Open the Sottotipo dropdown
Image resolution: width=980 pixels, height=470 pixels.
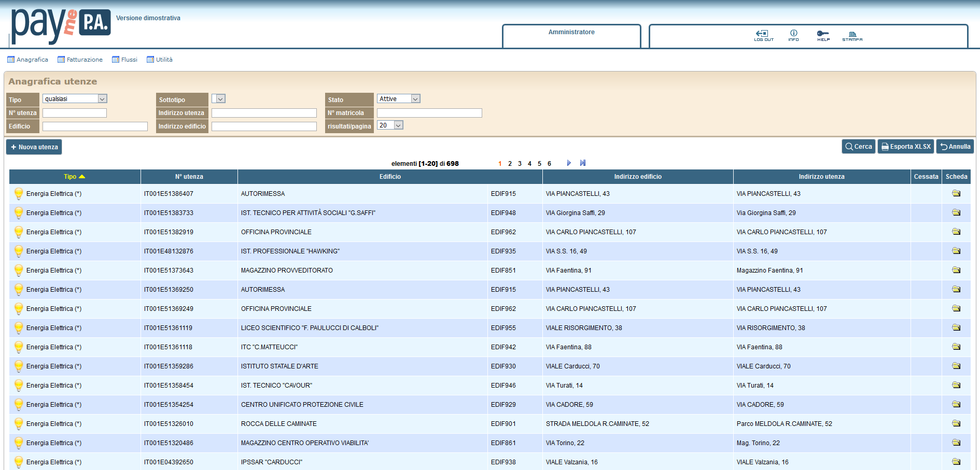(x=219, y=98)
